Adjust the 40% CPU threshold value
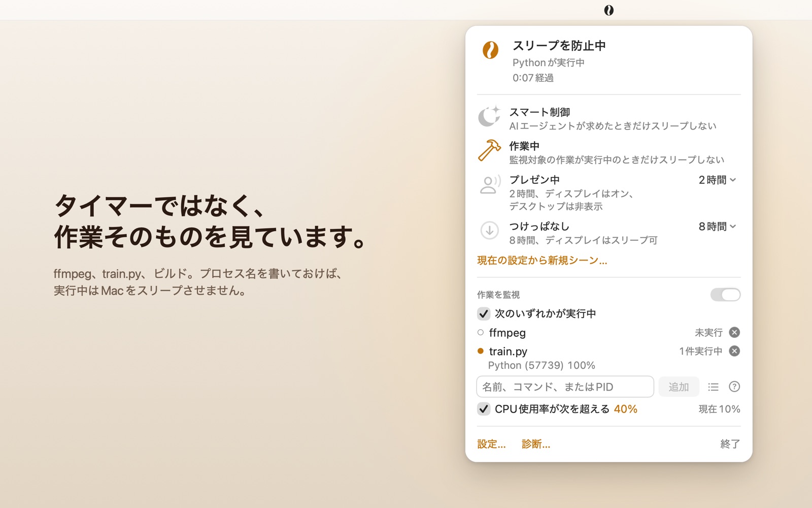 [625, 409]
